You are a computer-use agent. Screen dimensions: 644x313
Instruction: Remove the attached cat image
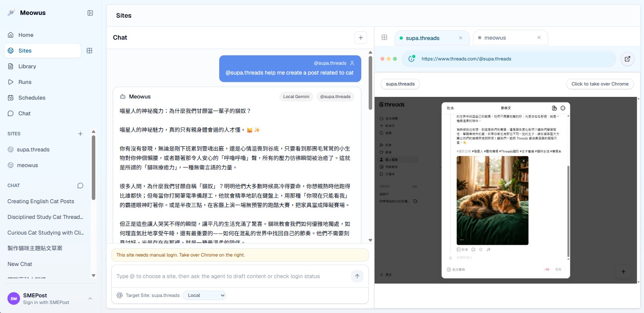point(524,161)
